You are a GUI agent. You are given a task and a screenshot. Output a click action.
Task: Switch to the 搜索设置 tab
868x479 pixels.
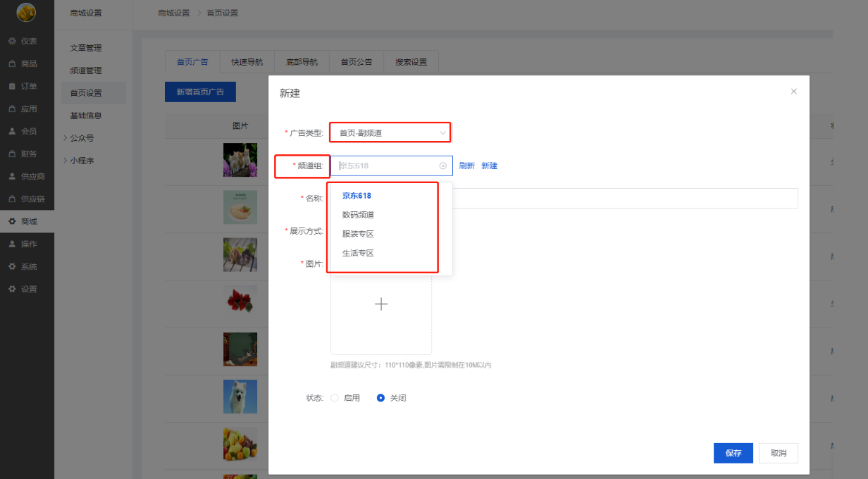(411, 62)
